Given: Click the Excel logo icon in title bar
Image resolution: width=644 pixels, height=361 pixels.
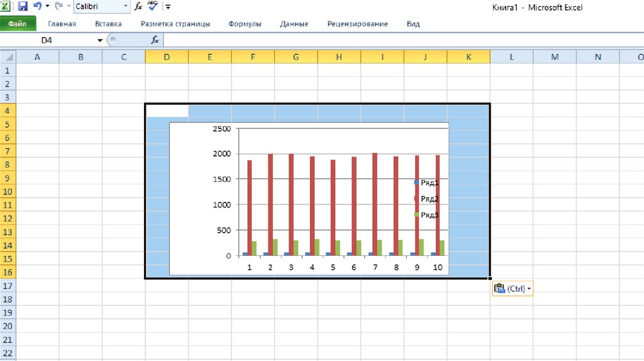Looking at the screenshot, I should coord(5,6).
